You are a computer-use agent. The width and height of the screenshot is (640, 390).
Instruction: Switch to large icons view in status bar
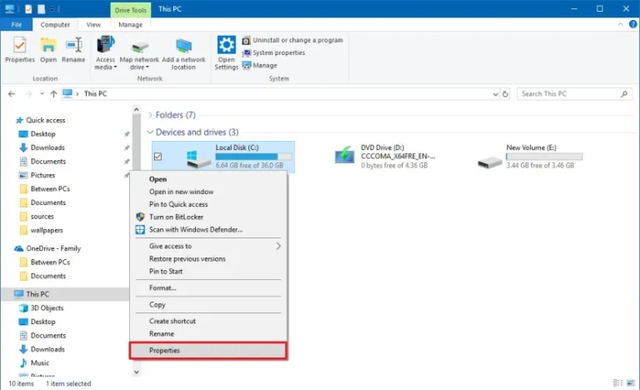pyautogui.click(x=631, y=383)
